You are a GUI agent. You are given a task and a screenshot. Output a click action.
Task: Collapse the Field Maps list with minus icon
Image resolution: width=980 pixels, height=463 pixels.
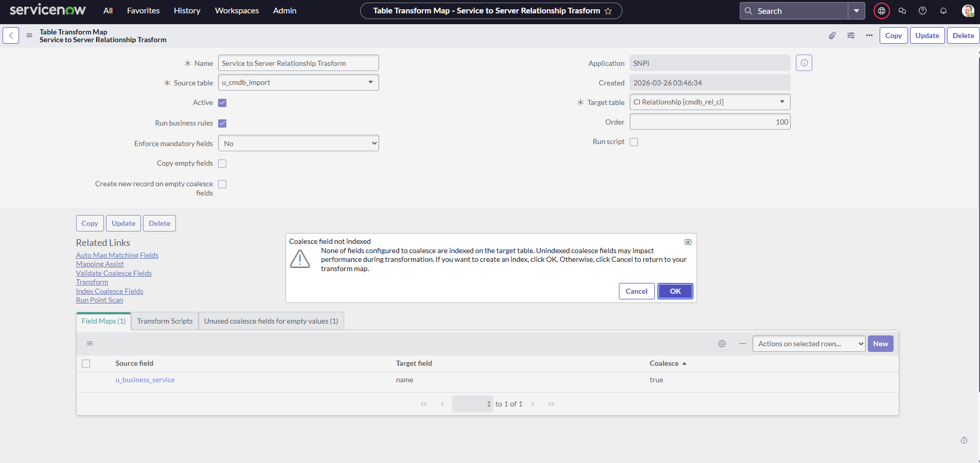[742, 344]
